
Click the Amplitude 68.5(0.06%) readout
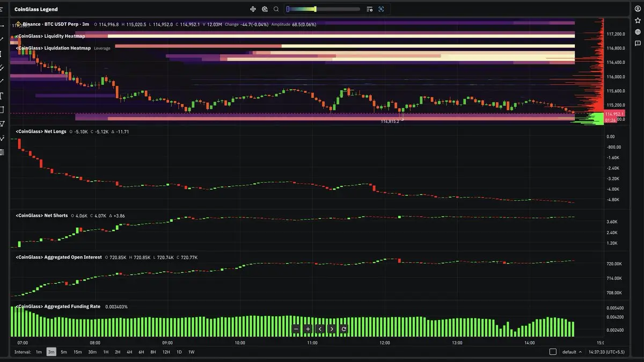294,24
